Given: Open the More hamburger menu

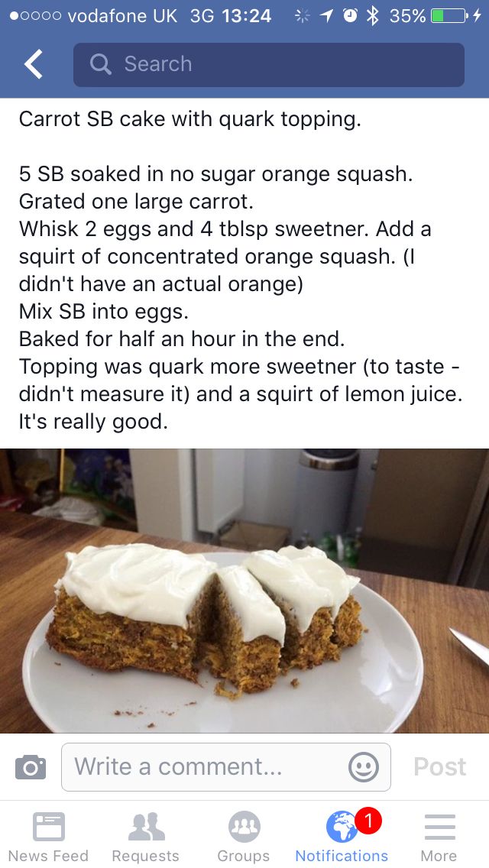Looking at the screenshot, I should coord(439,827).
